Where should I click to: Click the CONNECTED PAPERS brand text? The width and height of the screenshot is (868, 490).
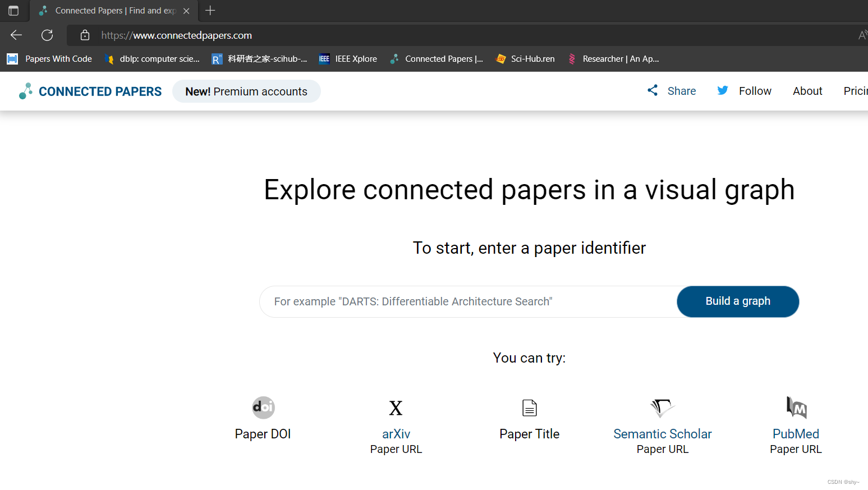(x=100, y=91)
